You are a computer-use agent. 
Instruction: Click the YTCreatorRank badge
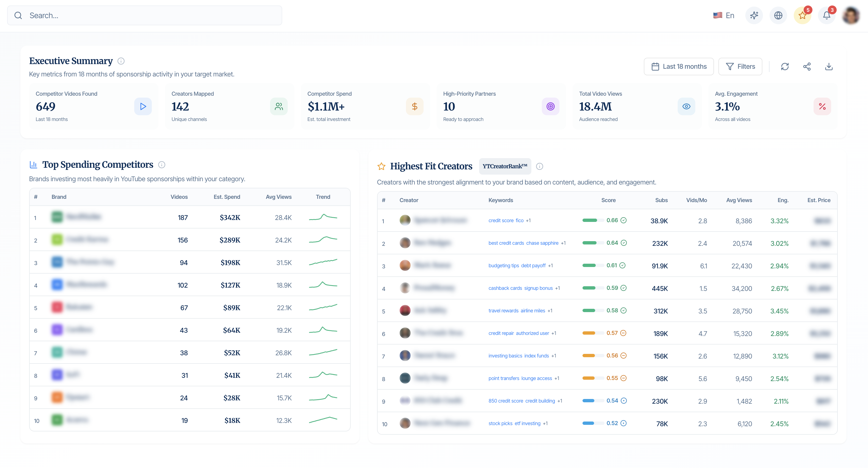[505, 166]
